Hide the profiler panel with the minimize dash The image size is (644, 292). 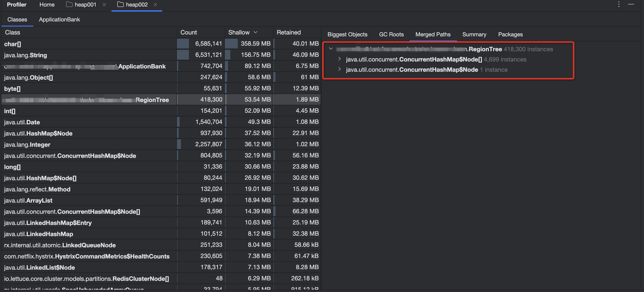(x=631, y=4)
